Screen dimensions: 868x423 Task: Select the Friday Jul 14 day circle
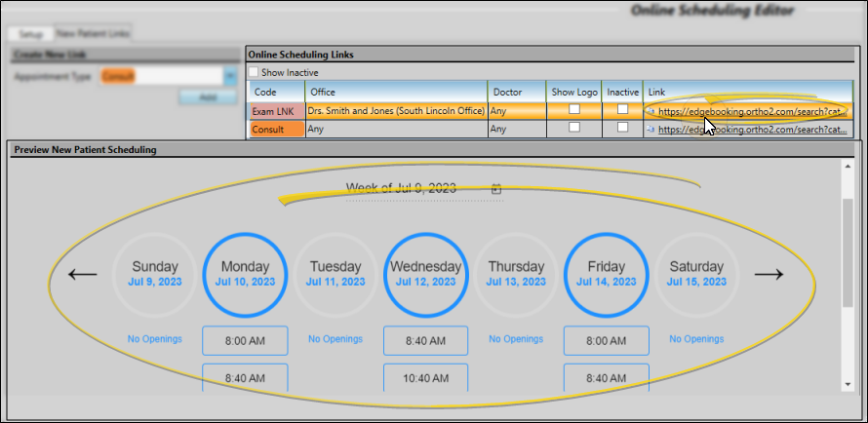pos(606,273)
